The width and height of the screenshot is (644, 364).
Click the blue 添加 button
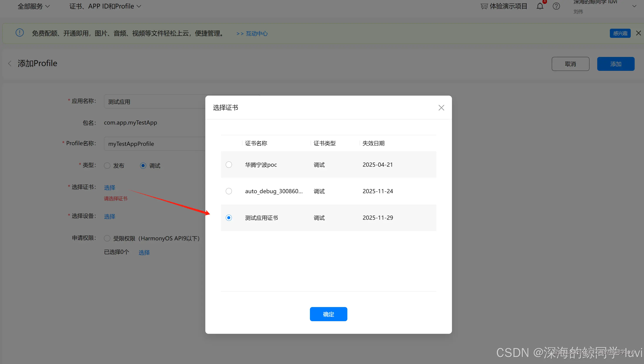click(616, 64)
